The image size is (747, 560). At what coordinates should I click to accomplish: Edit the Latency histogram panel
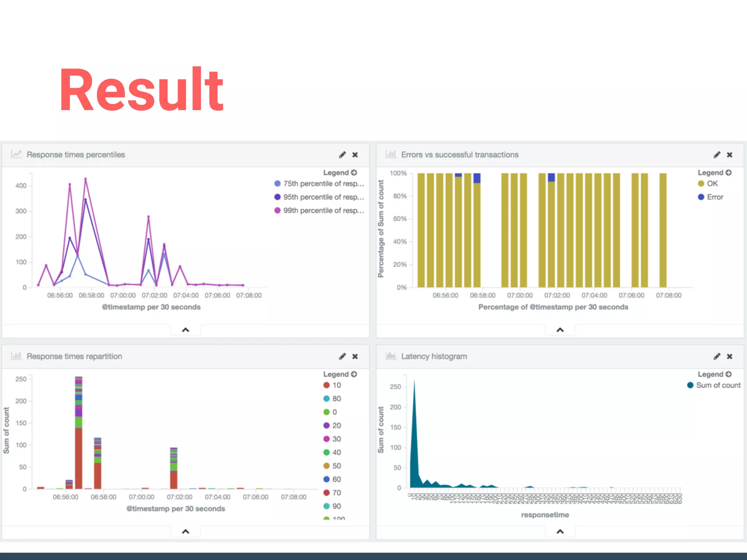coord(717,356)
